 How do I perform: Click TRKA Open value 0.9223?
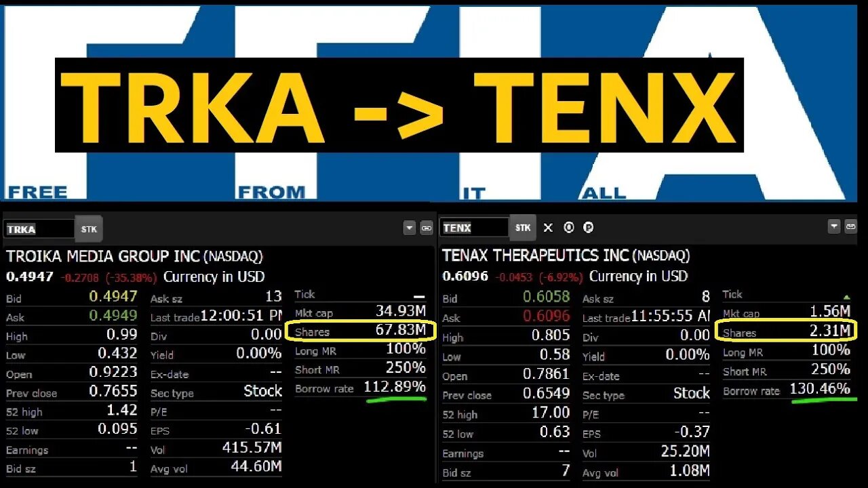click(113, 372)
